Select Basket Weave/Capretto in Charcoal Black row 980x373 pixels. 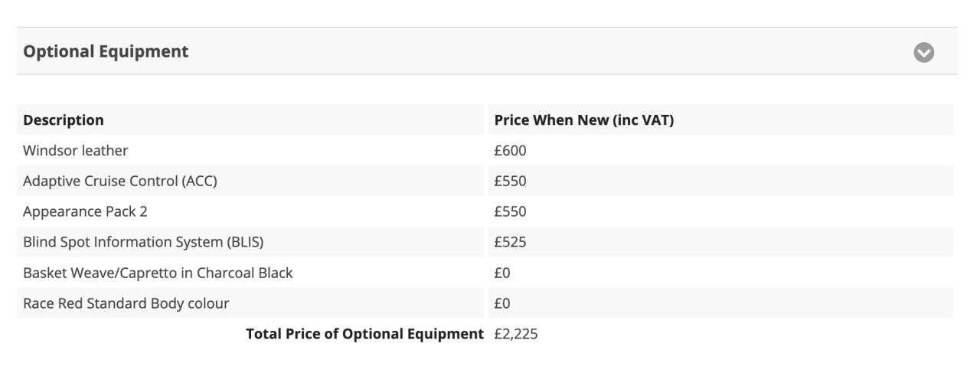485,273
